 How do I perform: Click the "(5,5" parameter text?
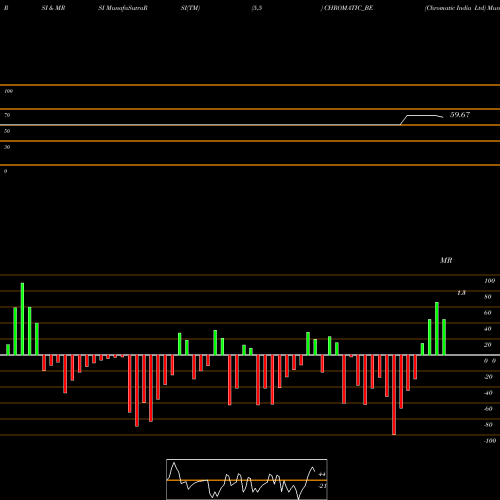point(257,8)
